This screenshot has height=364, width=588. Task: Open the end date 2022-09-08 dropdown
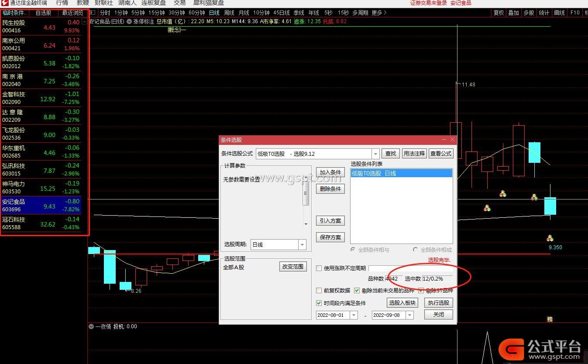pyautogui.click(x=409, y=315)
